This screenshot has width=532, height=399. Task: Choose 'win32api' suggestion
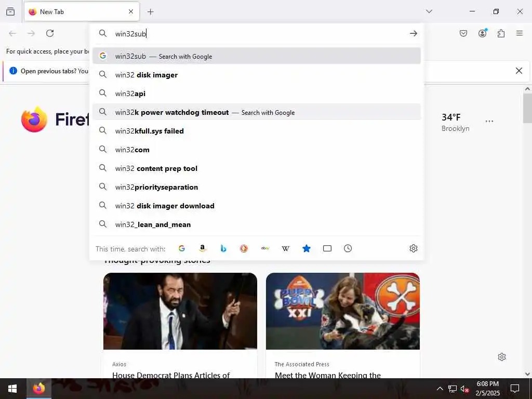click(257, 94)
